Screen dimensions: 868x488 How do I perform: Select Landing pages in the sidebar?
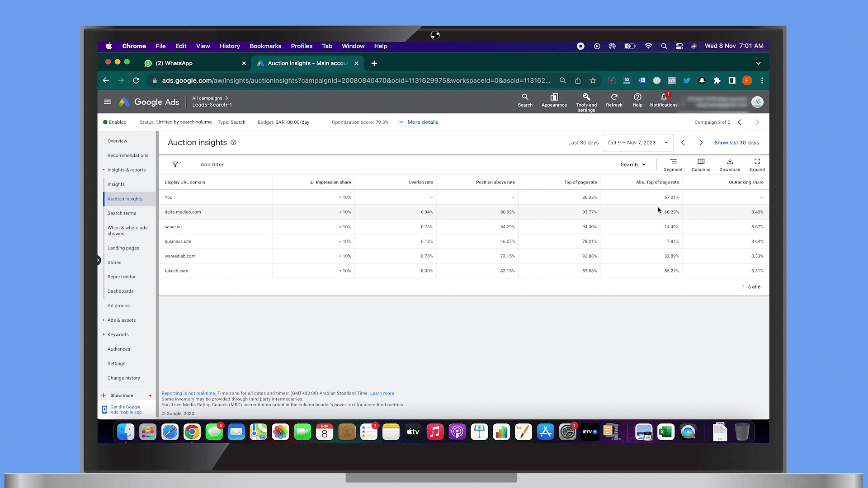123,248
